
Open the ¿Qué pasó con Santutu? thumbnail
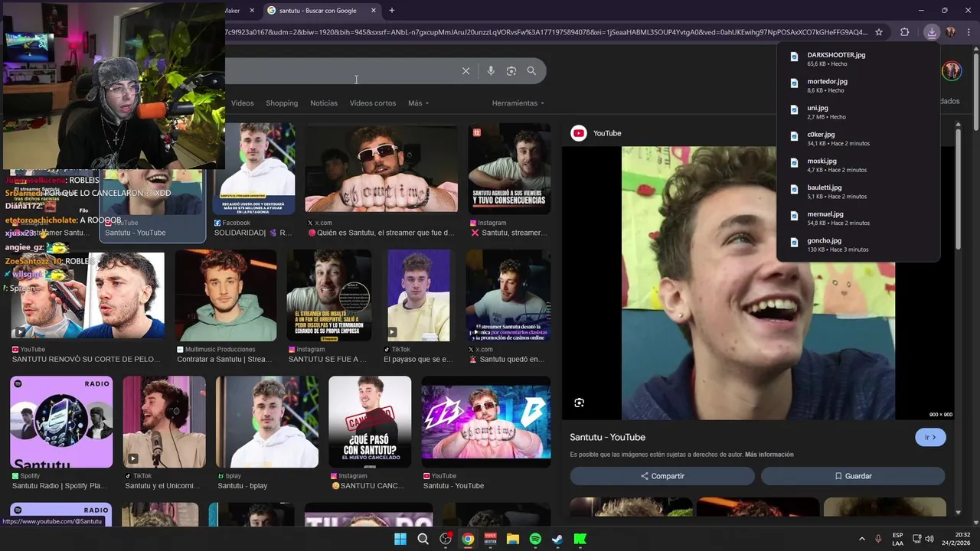(370, 422)
